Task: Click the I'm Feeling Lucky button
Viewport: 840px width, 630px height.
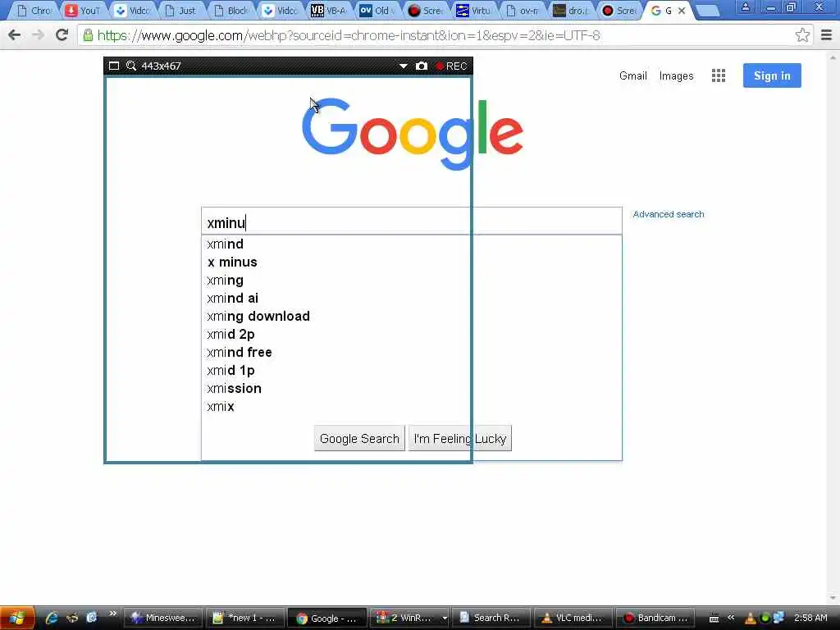Action: pyautogui.click(x=460, y=439)
